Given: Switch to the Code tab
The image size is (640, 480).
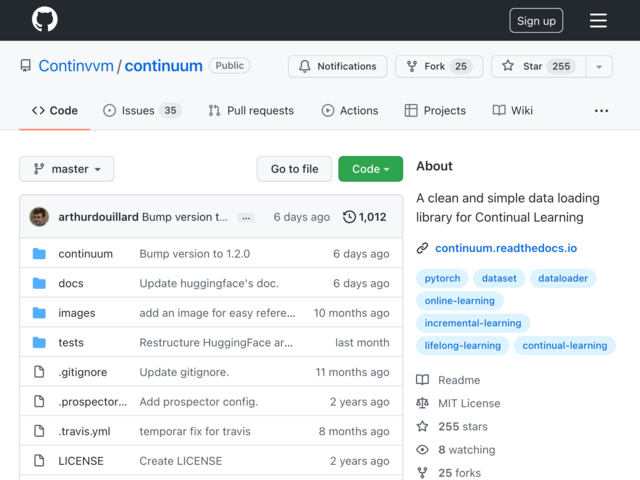Looking at the screenshot, I should point(55,111).
